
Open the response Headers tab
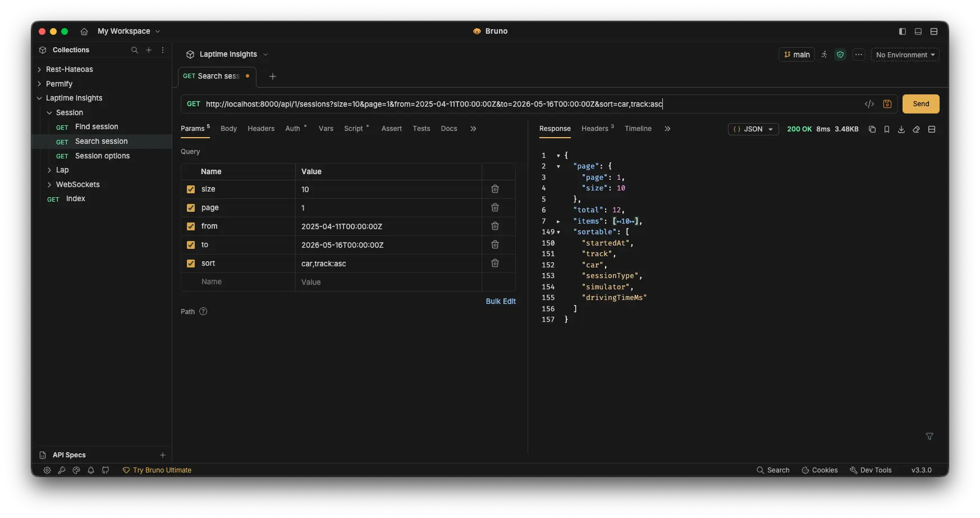click(x=596, y=129)
